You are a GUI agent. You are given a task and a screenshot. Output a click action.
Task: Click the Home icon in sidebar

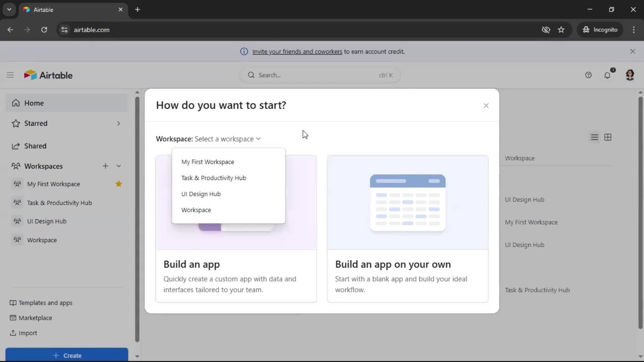pyautogui.click(x=16, y=103)
